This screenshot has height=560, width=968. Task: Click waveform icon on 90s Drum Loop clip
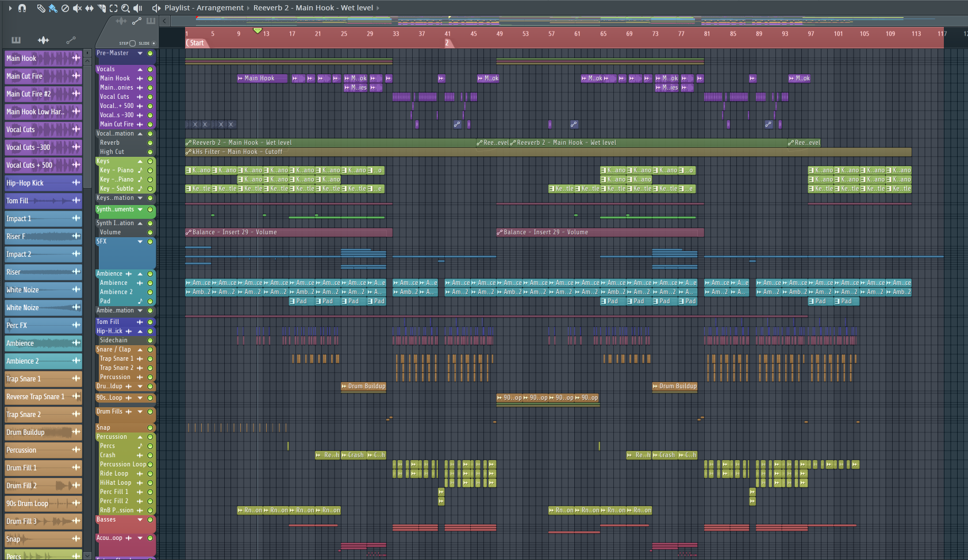[76, 503]
